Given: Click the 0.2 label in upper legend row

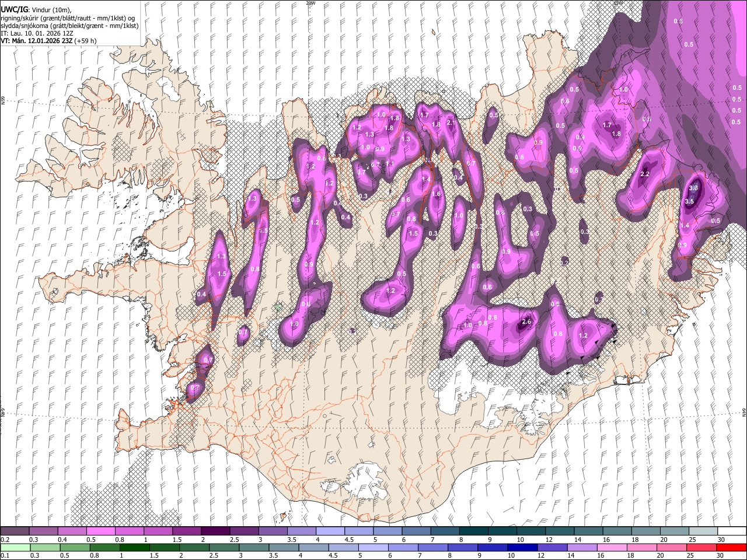Looking at the screenshot, I should tap(5, 540).
